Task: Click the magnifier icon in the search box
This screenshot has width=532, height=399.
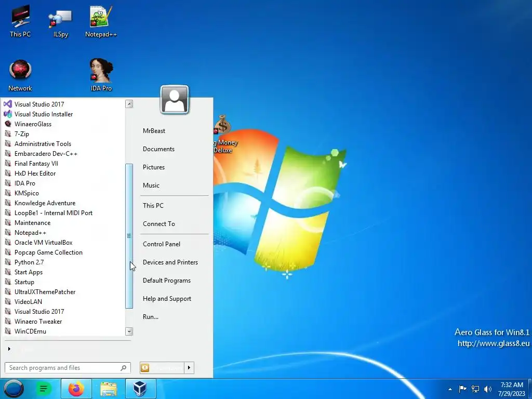Action: [x=124, y=368]
